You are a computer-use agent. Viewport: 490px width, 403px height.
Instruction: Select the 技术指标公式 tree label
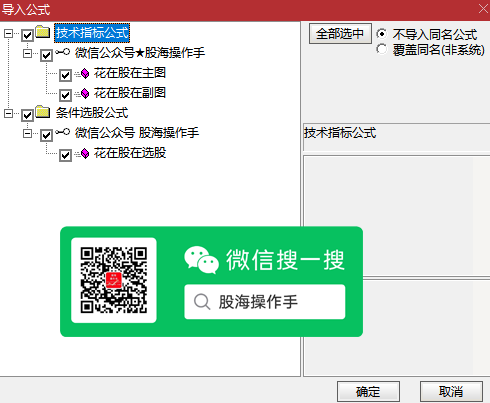click(x=92, y=33)
